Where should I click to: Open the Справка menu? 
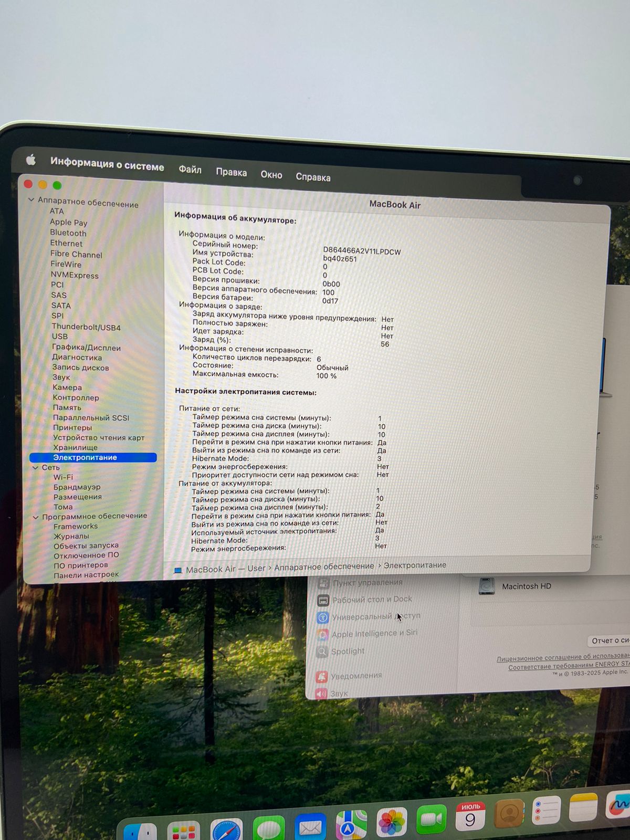(x=313, y=177)
